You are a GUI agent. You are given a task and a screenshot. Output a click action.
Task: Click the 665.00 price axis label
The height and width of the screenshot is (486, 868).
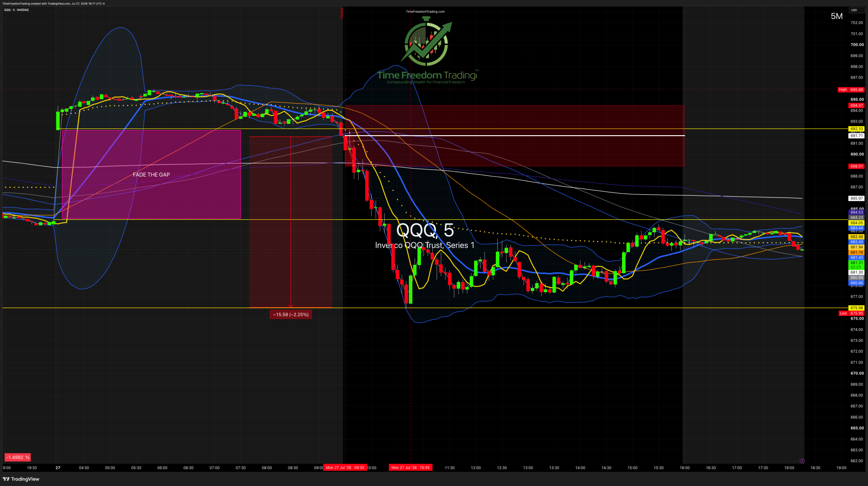click(x=857, y=428)
